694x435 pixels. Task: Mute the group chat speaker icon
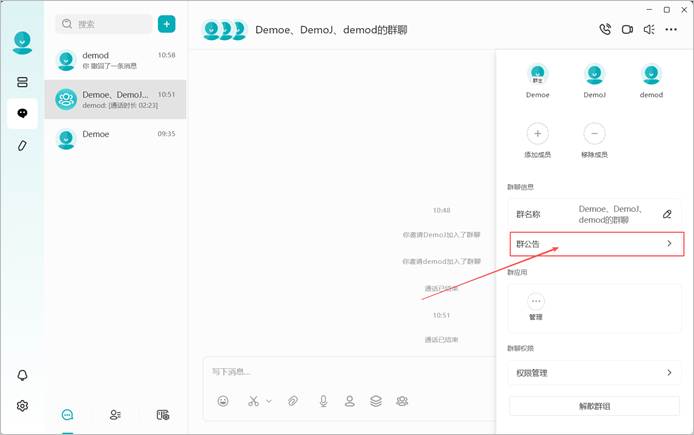click(x=649, y=30)
